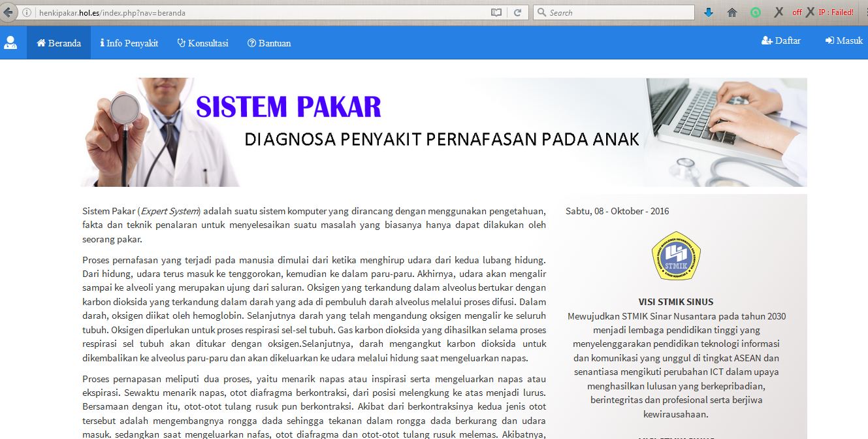
Task: Click the back navigation arrow
Action: tap(8, 11)
